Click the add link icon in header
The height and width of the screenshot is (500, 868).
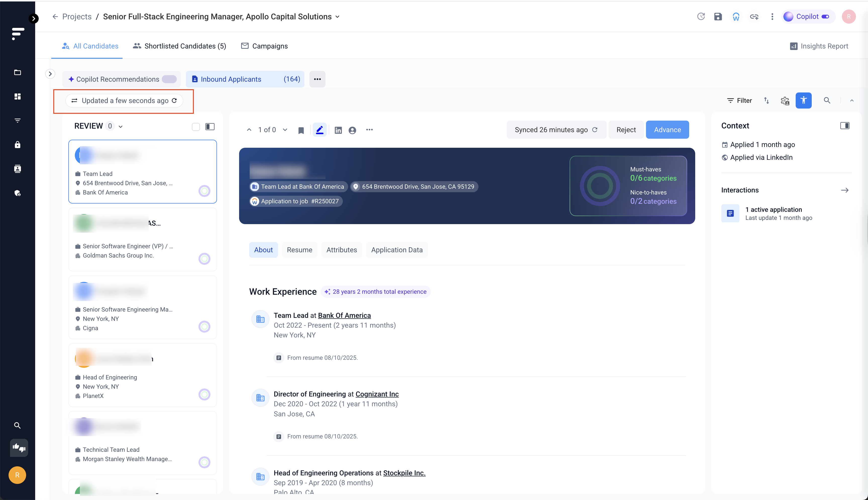click(x=754, y=17)
